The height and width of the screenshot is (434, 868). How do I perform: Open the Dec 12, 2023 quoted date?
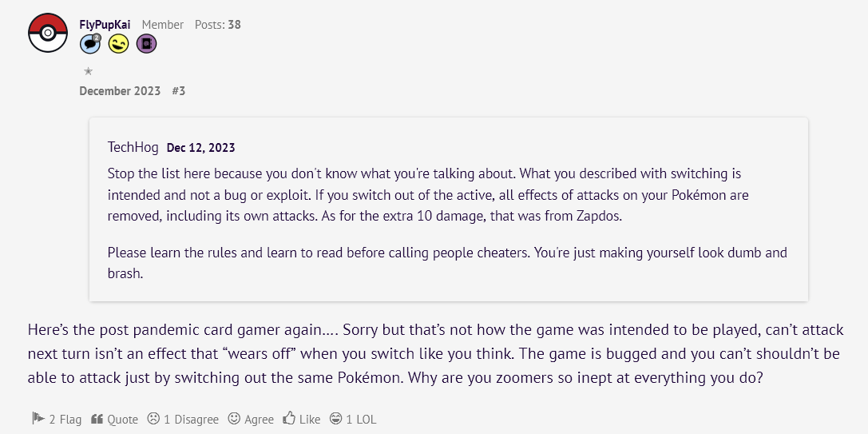pos(201,148)
